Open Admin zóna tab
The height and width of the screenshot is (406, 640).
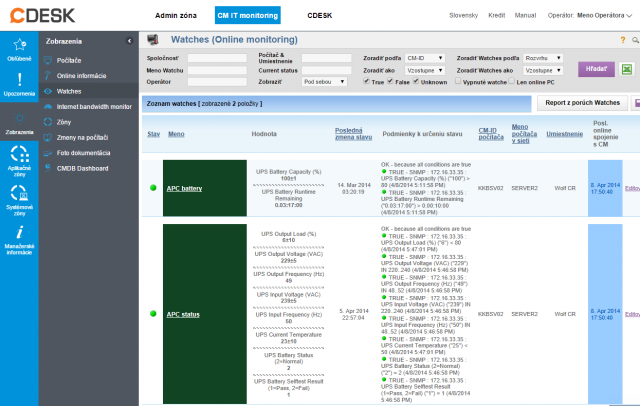pyautogui.click(x=176, y=16)
